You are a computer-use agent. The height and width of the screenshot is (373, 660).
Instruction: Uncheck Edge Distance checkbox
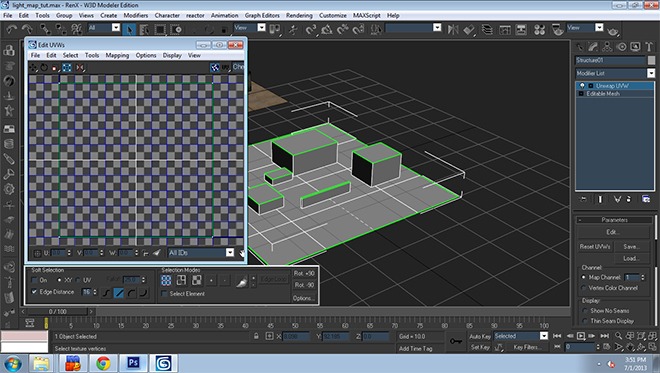coord(34,291)
